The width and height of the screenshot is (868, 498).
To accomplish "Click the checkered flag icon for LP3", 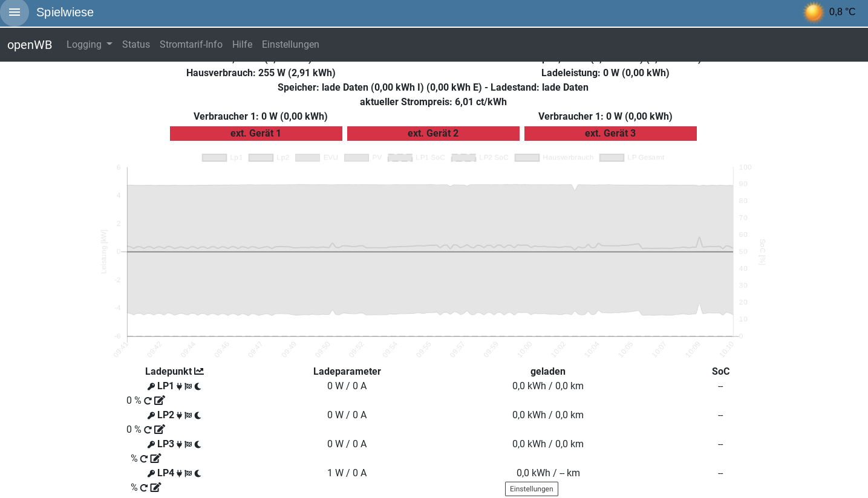I will click(188, 445).
